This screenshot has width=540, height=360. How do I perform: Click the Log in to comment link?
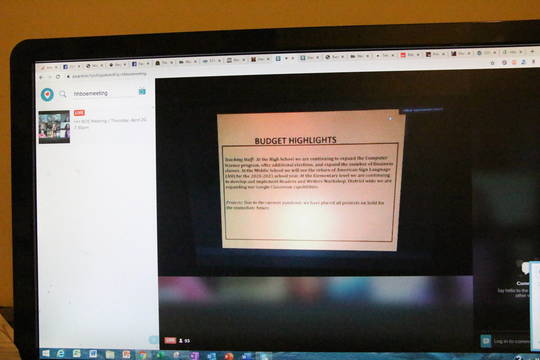(x=512, y=341)
